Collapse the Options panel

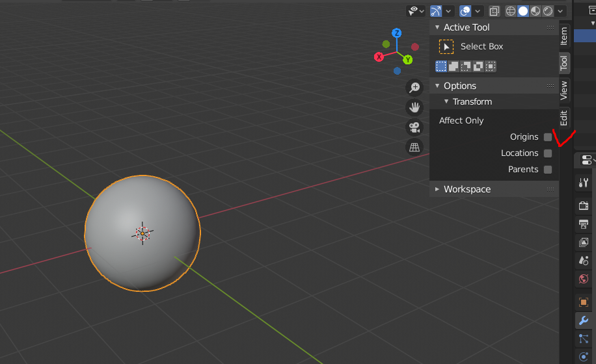point(437,86)
